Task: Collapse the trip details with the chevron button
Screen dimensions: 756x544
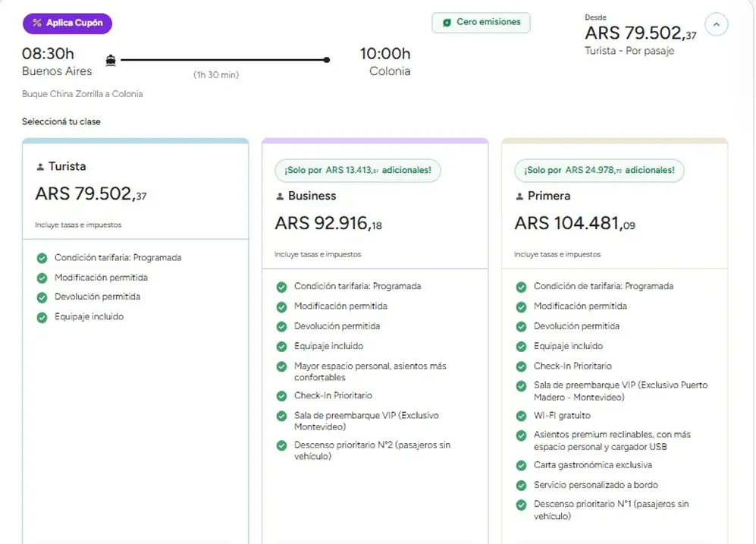Action: tap(717, 24)
